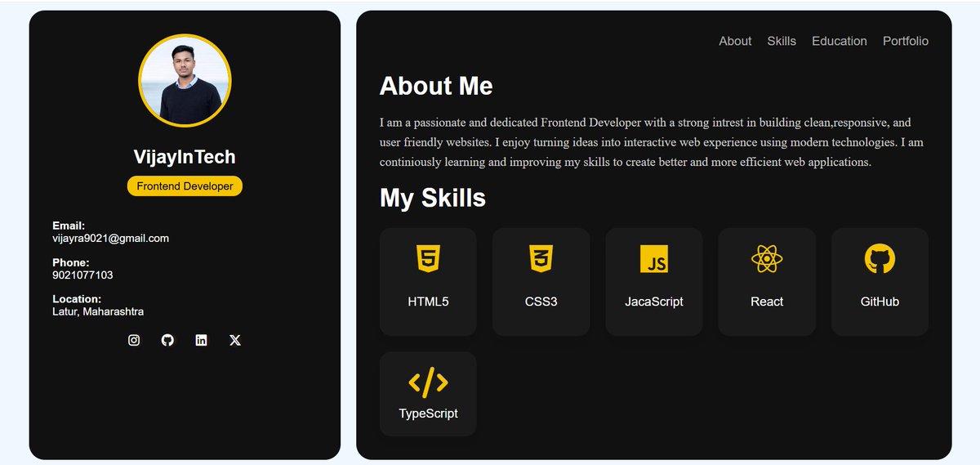The image size is (980, 465).
Task: Click the HTML5 shield icon
Action: pos(428,259)
